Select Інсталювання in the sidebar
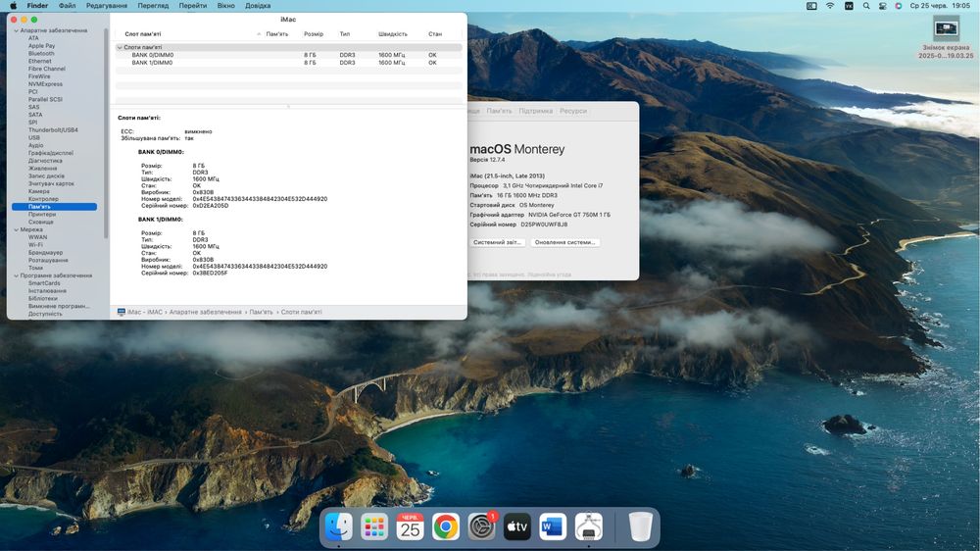 (47, 291)
